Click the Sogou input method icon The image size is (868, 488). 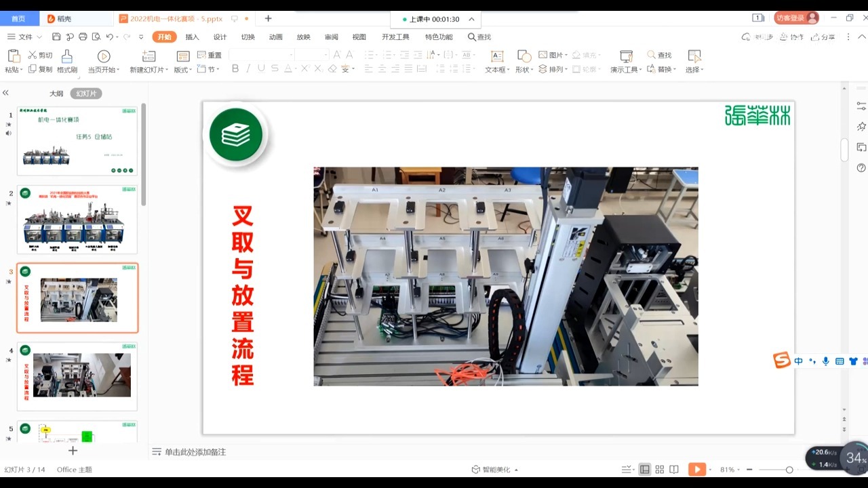(x=781, y=361)
